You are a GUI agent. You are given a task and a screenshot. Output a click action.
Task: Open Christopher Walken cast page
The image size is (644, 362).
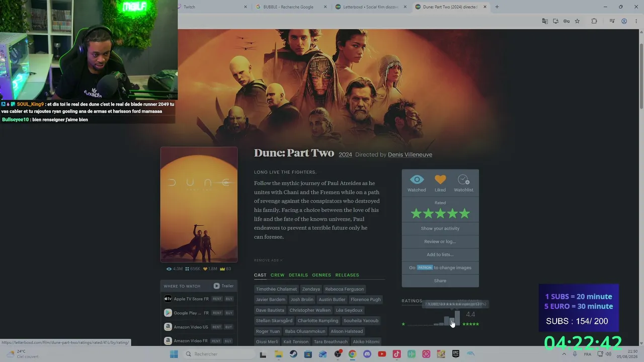coord(310,310)
